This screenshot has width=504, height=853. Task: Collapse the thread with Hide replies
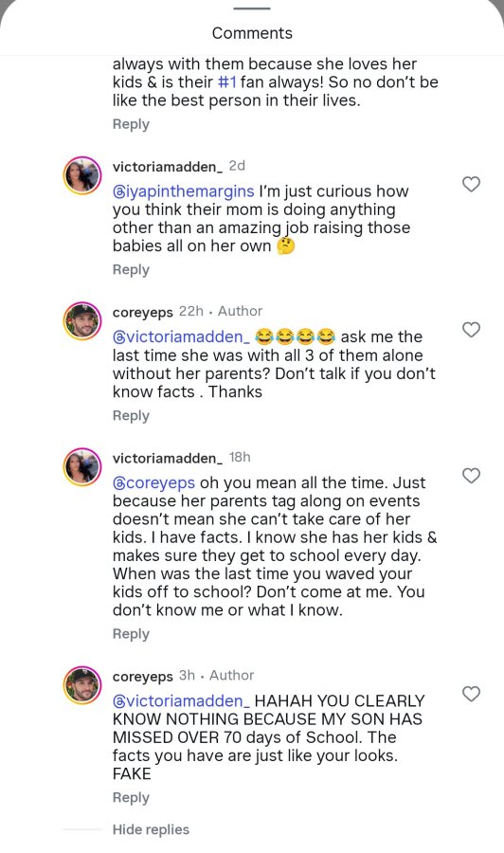151,829
